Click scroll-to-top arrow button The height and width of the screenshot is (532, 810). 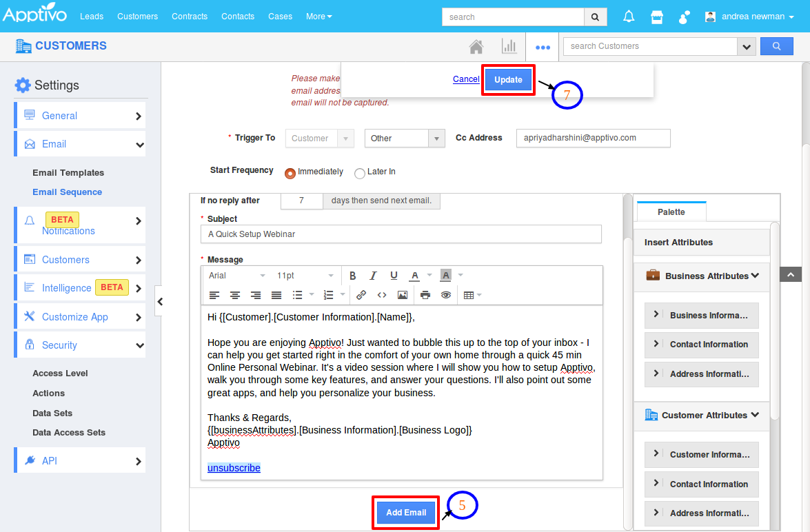pos(791,274)
